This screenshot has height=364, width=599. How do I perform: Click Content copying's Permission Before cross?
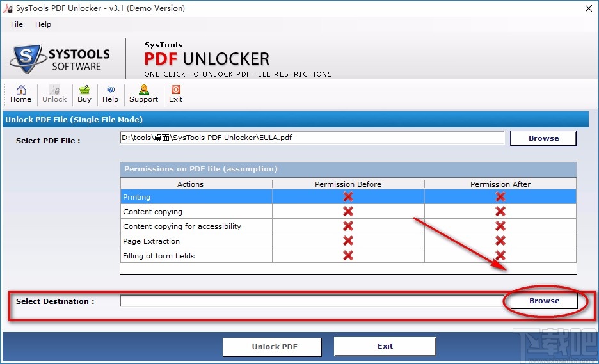pyautogui.click(x=348, y=211)
